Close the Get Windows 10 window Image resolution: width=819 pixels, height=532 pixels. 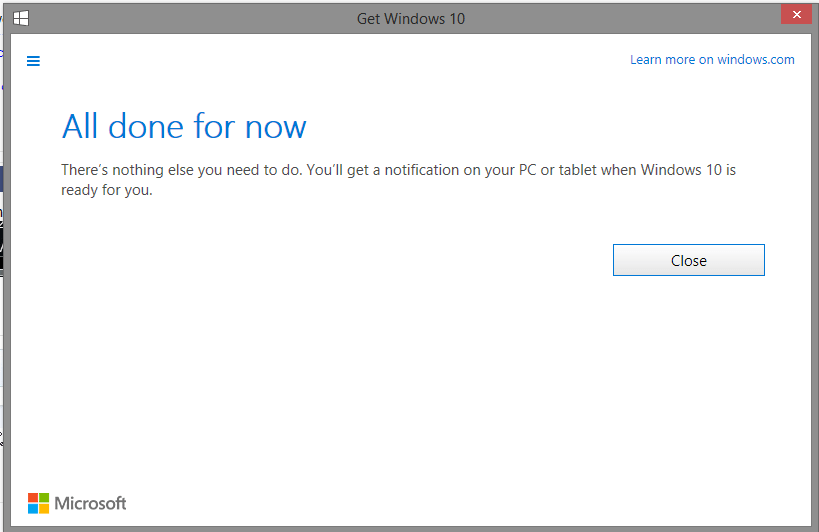796,15
